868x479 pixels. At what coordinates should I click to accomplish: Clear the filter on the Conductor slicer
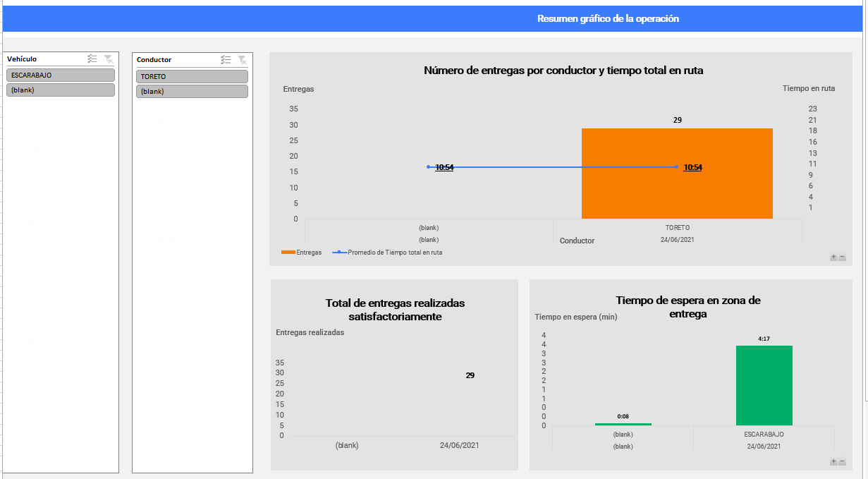(x=242, y=60)
